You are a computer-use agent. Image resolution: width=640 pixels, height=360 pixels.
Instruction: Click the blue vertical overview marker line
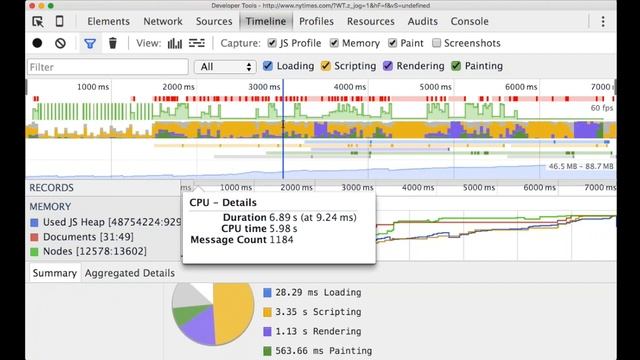[x=283, y=129]
